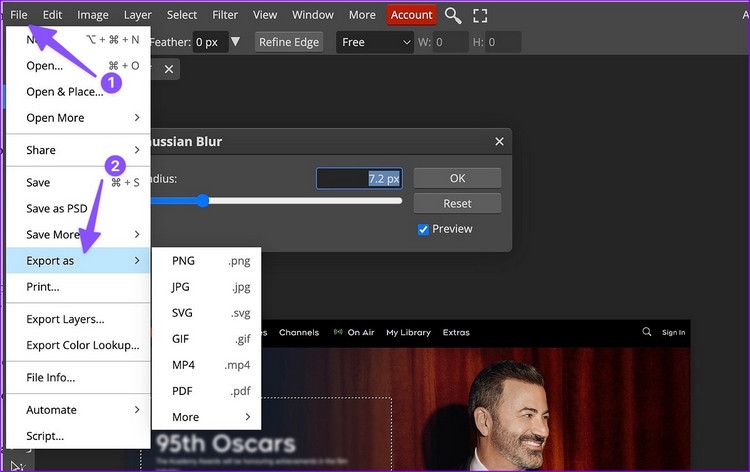Viewport: 750px width, 472px height.
Task: Open the Free selection mode dropdown
Action: tap(375, 42)
